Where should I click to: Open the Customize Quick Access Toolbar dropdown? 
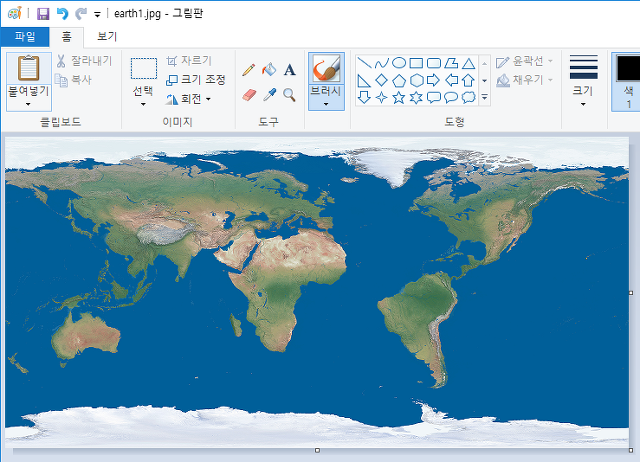97,15
